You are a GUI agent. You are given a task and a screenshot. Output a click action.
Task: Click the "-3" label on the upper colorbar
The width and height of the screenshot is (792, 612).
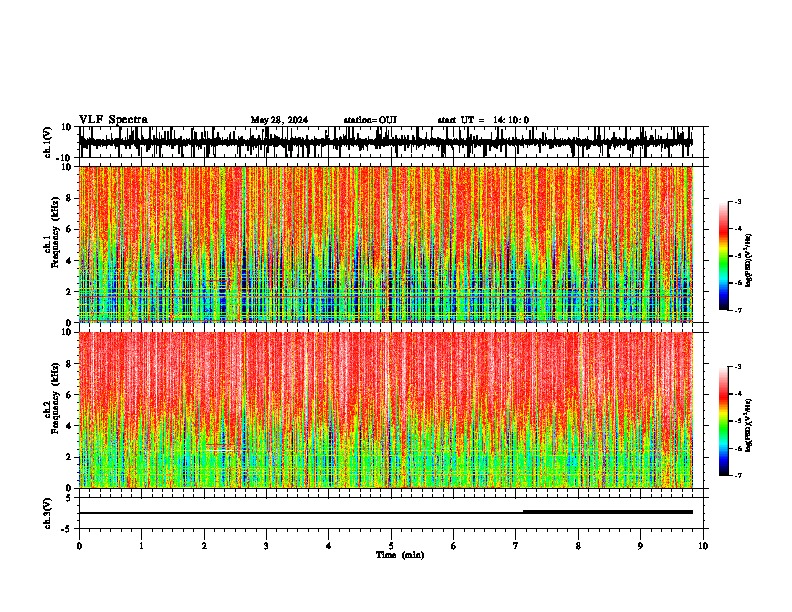click(737, 201)
